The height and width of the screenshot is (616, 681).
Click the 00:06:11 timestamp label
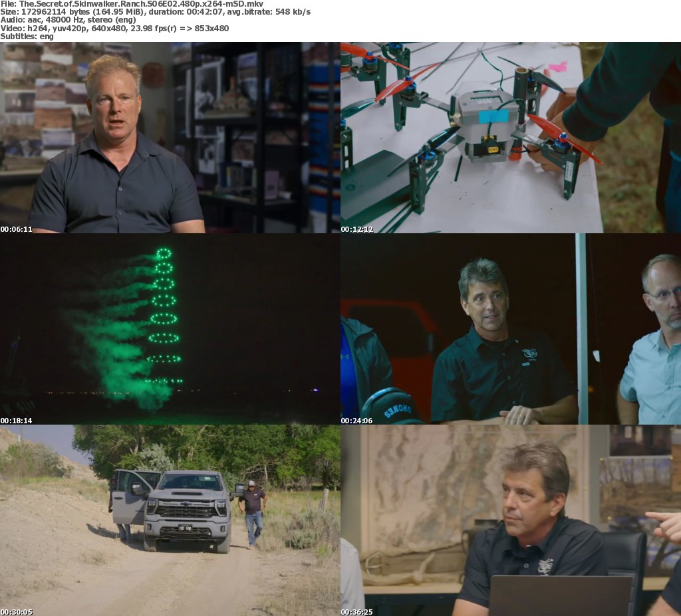point(17,229)
